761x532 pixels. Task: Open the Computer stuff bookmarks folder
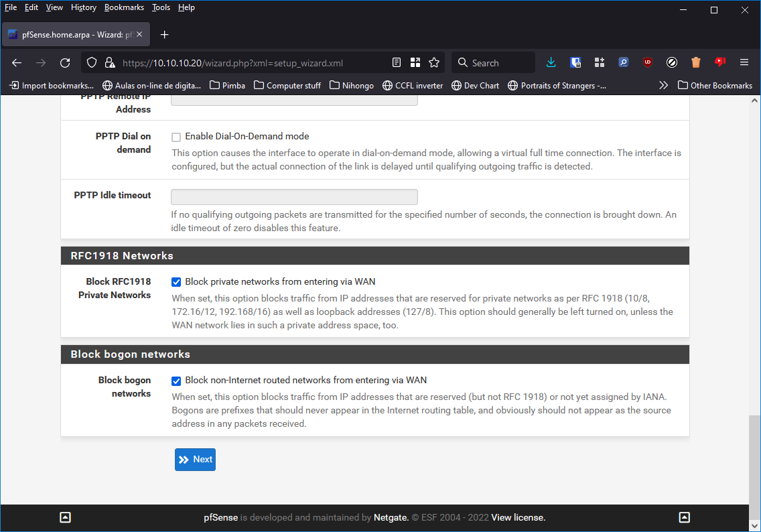point(287,85)
